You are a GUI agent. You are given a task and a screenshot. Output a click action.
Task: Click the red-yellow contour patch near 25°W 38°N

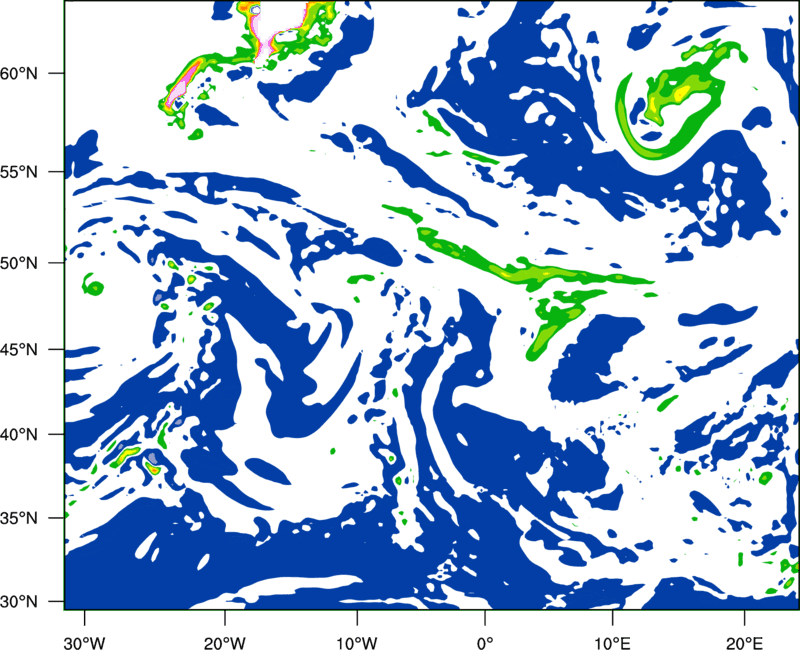click(153, 467)
